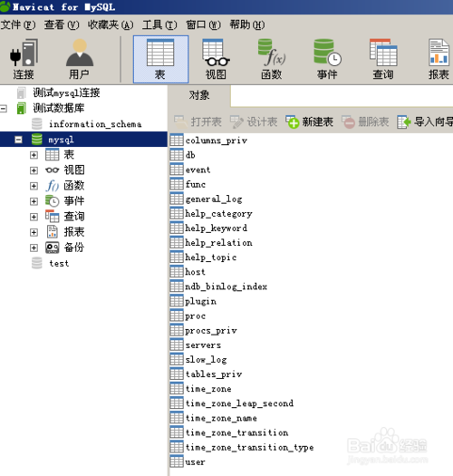Click the 报表 tree node icon
Screen dimensions: 453x476
(53, 232)
